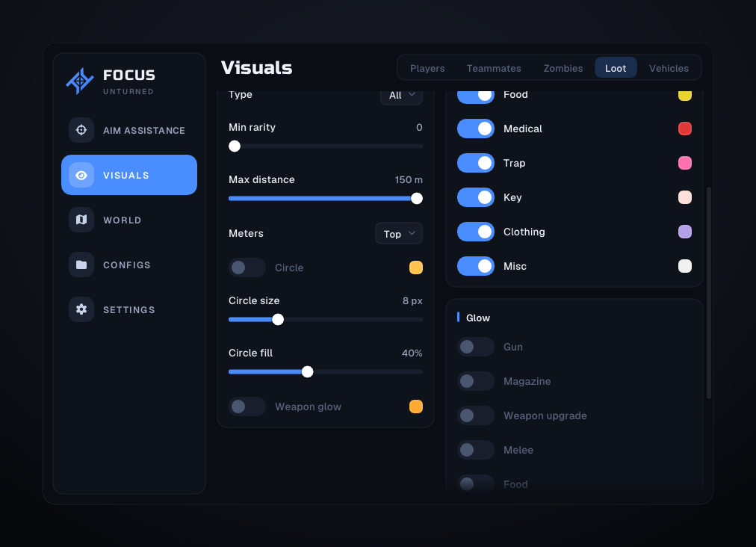This screenshot has height=547, width=756.
Task: Click the Visuals eye icon
Action: [x=81, y=175]
